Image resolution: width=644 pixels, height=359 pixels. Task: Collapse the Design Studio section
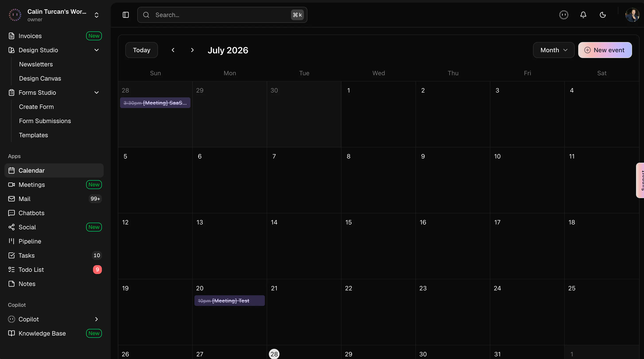coord(97,50)
